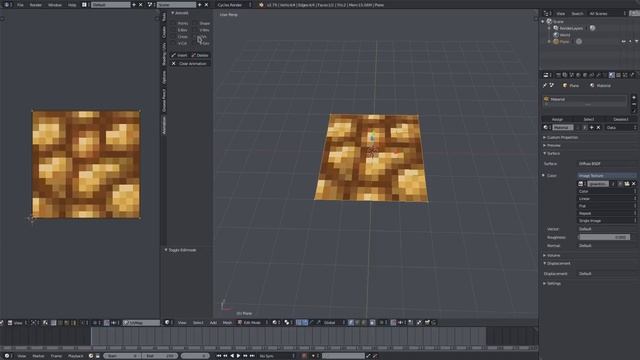Click the Delete keyframe button
The image size is (640, 360).
point(200,55)
